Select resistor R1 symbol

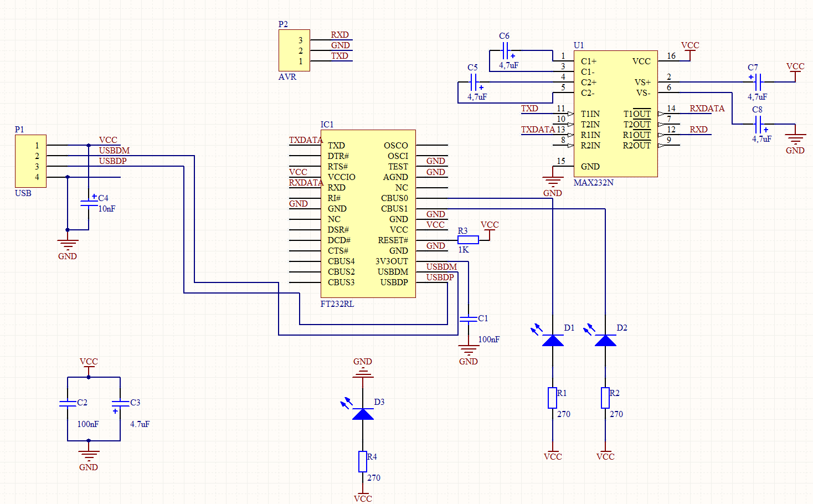[x=553, y=398]
